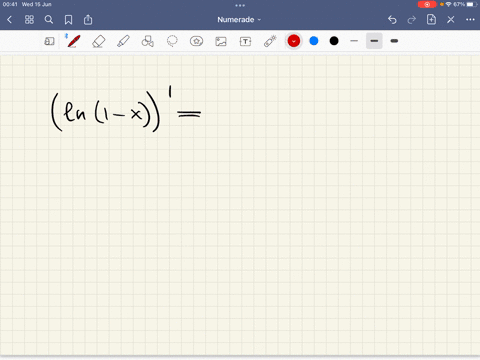The height and width of the screenshot is (360, 480).
Task: Select the medium stroke width
Action: (374, 41)
